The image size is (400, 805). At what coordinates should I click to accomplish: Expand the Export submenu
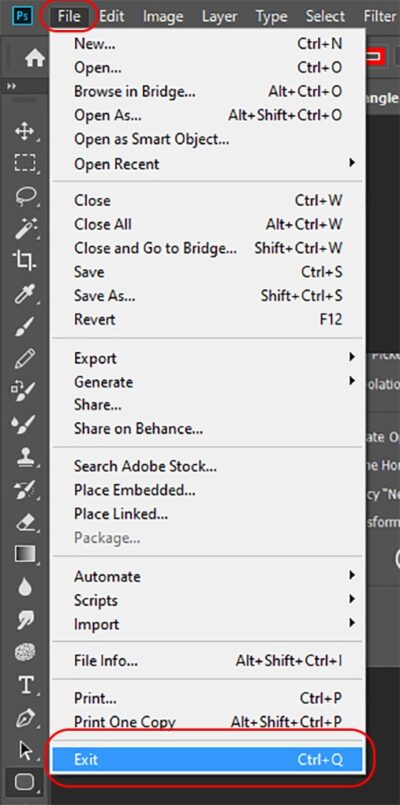coord(207,358)
